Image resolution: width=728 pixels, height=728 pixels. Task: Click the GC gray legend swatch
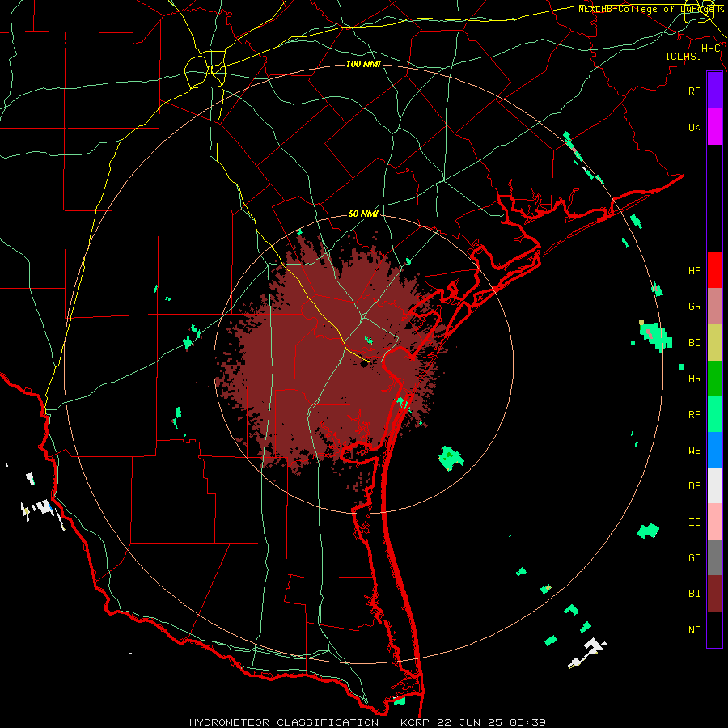point(714,557)
